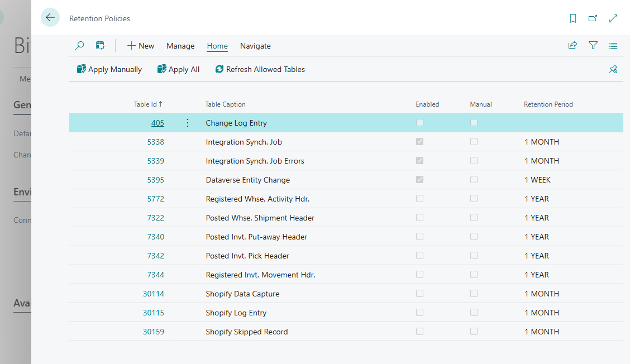Refresh Allowed Tables
This screenshot has width=630, height=364.
[260, 69]
